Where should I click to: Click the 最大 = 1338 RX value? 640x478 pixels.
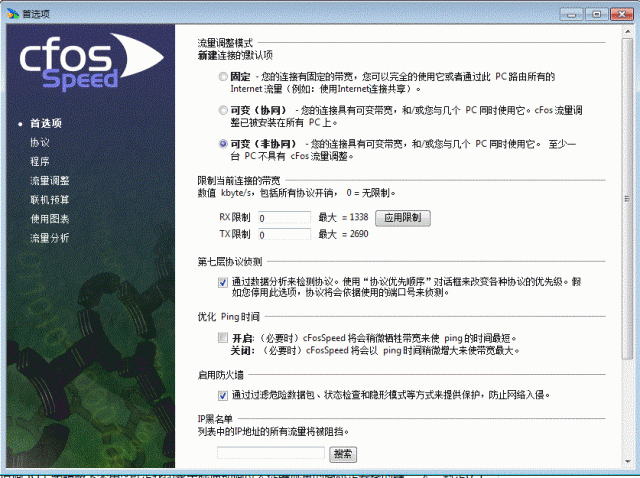(x=343, y=218)
